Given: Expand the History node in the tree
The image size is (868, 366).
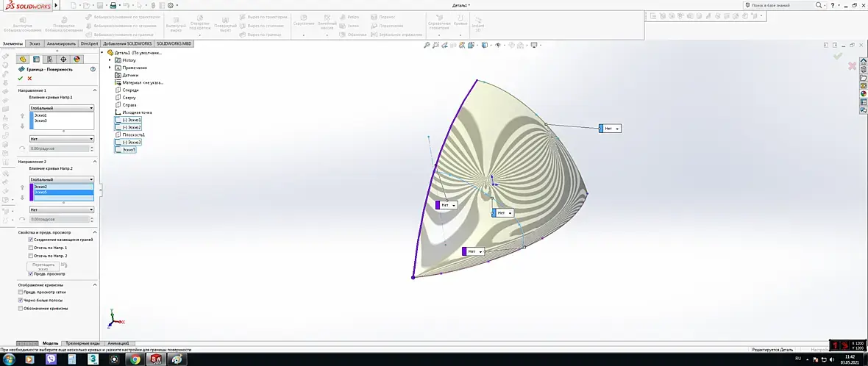Looking at the screenshot, I should click(110, 60).
